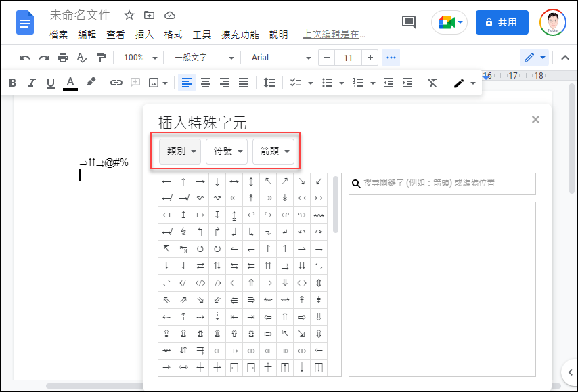Justify the text
Viewport: 578px width, 392px height.
244,83
